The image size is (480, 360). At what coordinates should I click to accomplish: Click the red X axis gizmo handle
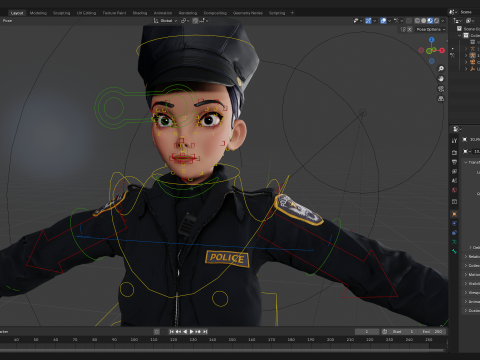click(442, 50)
